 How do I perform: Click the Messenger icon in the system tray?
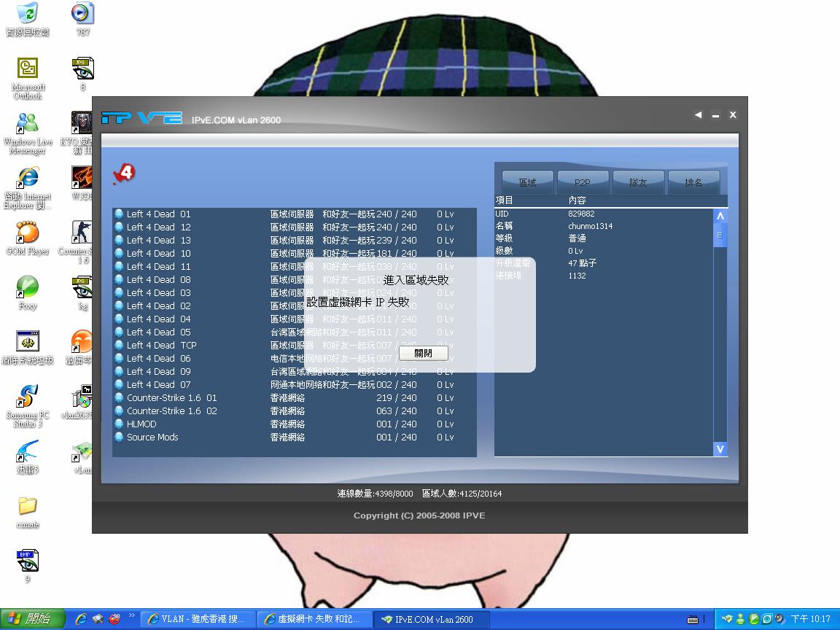pyautogui.click(x=739, y=619)
